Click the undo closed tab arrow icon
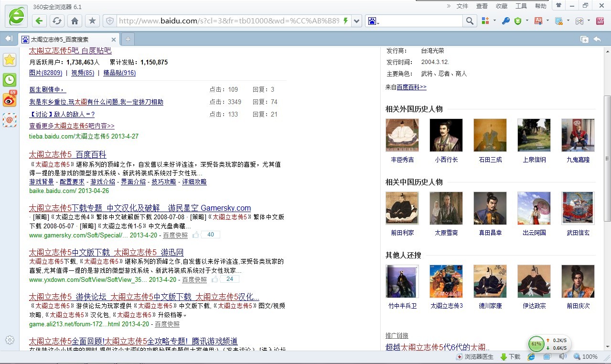 (x=597, y=39)
